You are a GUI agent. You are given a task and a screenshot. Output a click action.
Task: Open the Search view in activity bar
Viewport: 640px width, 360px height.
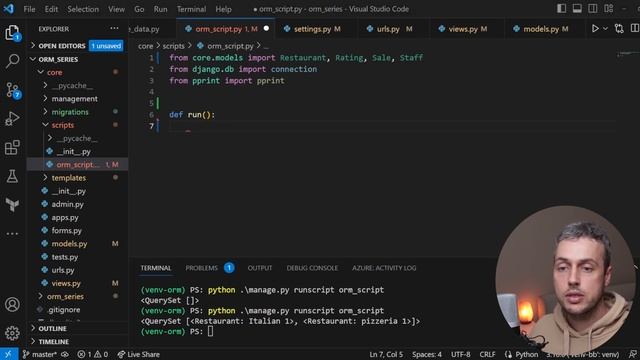pyautogui.click(x=12, y=61)
